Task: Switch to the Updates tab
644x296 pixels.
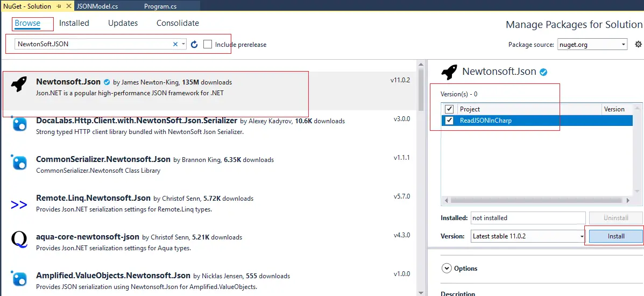Action: 123,23
